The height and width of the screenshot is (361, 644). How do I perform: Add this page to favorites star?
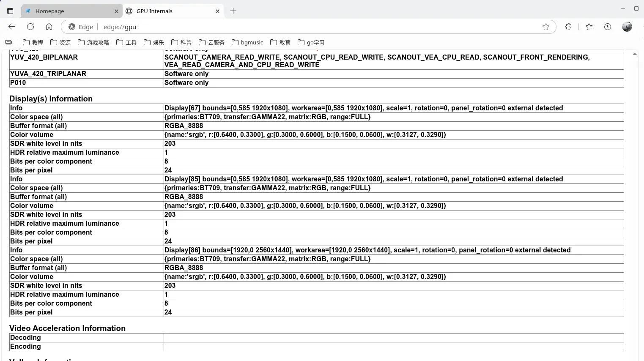[x=546, y=27]
